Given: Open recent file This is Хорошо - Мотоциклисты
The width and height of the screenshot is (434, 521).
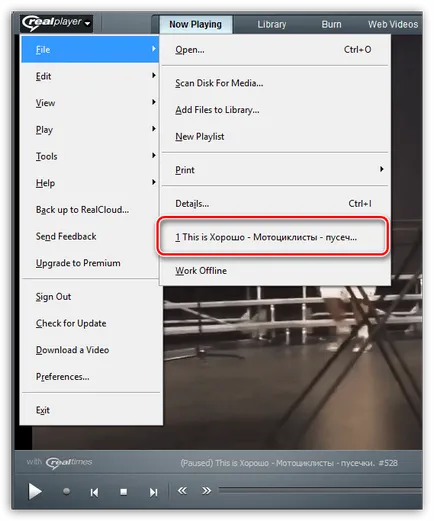Looking at the screenshot, I should [x=273, y=237].
